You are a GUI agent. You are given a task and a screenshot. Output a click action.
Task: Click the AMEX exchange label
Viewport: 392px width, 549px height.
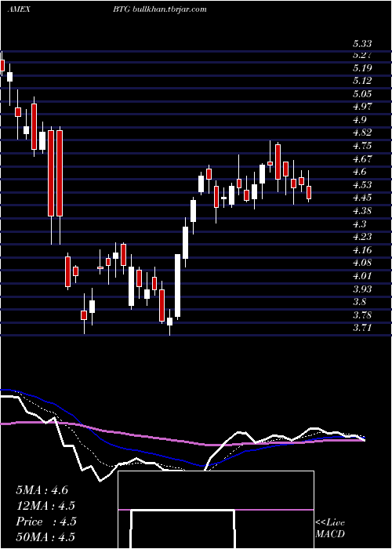pos(19,9)
